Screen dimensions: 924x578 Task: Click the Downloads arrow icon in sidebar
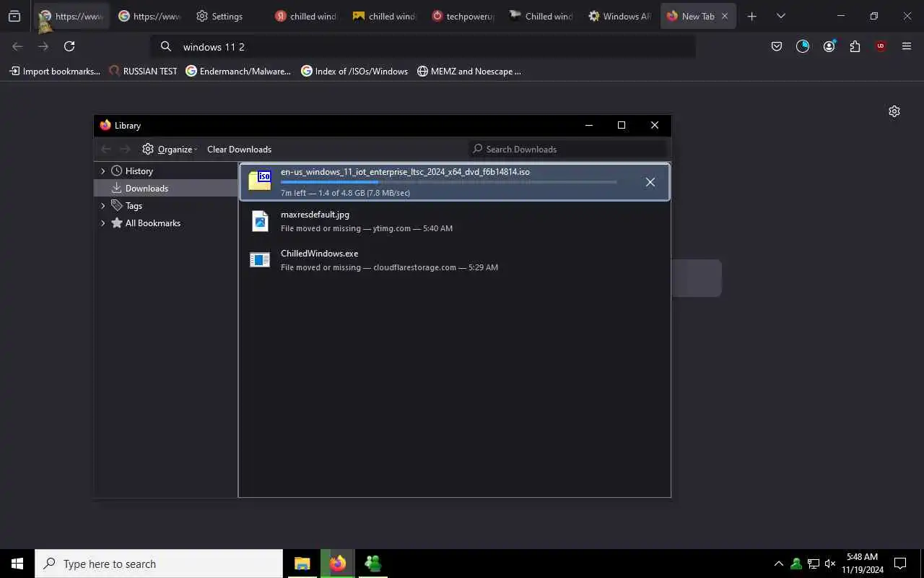pyautogui.click(x=116, y=189)
